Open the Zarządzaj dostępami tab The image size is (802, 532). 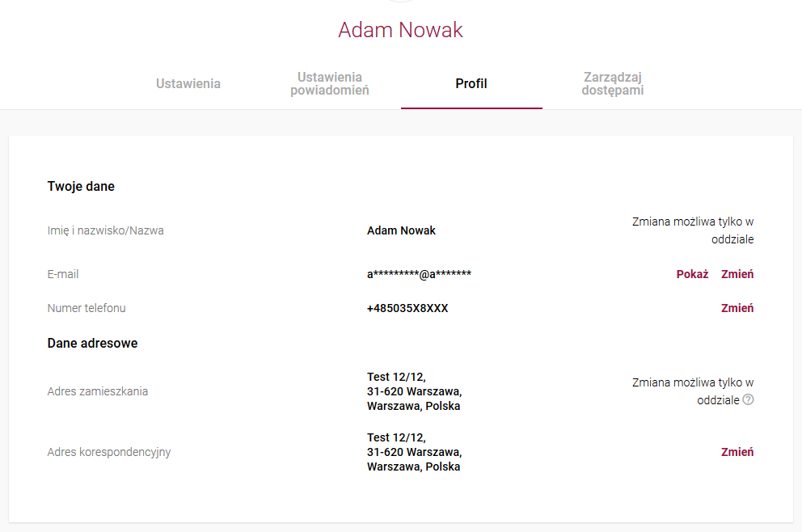pyautogui.click(x=613, y=83)
